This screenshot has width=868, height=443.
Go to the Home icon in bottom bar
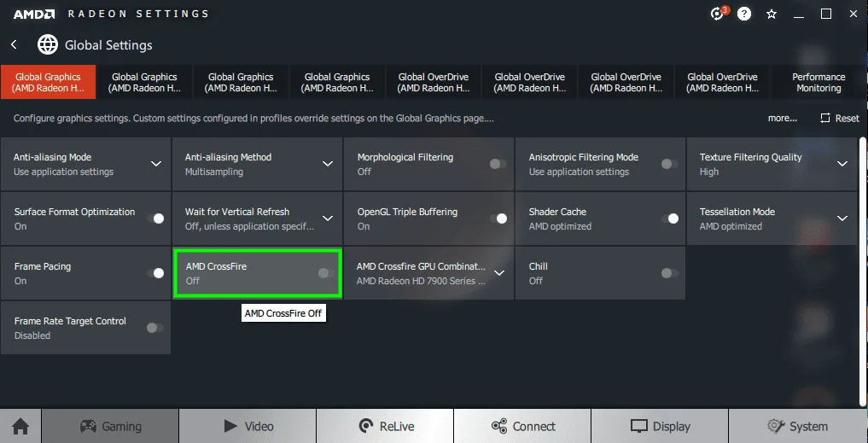20,427
